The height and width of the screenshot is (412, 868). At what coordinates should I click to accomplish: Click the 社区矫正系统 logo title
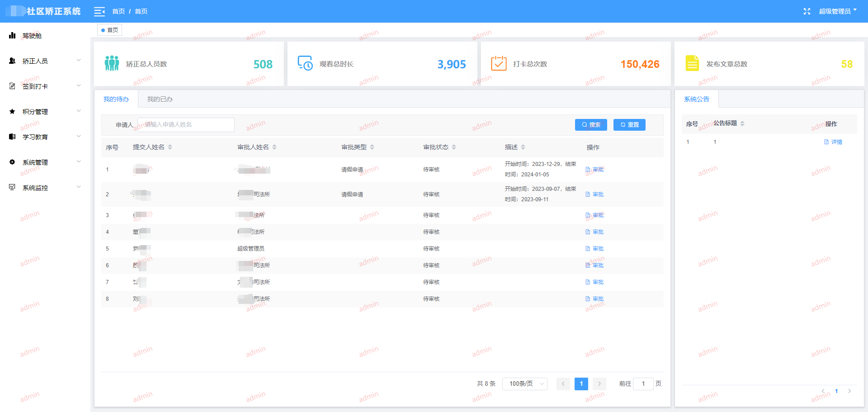[54, 11]
